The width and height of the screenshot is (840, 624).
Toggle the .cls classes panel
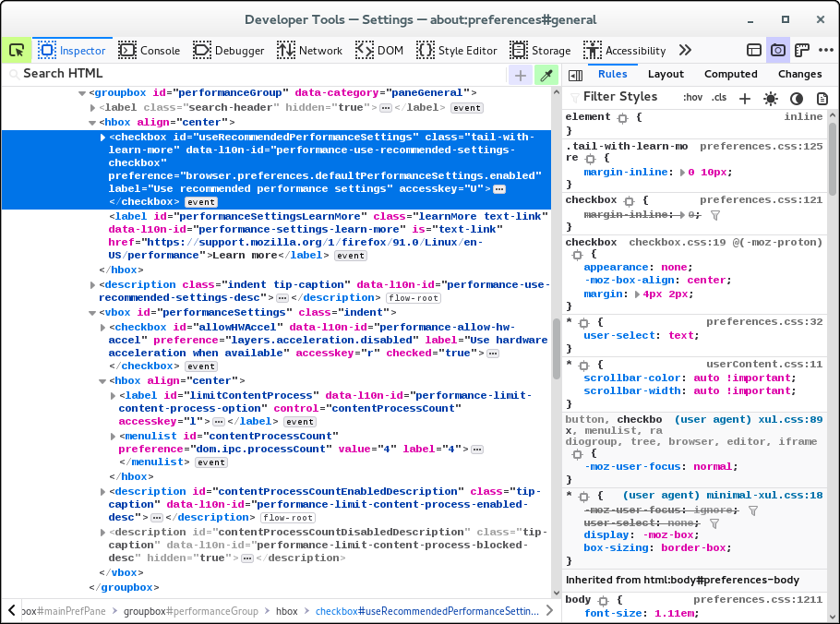click(x=718, y=98)
